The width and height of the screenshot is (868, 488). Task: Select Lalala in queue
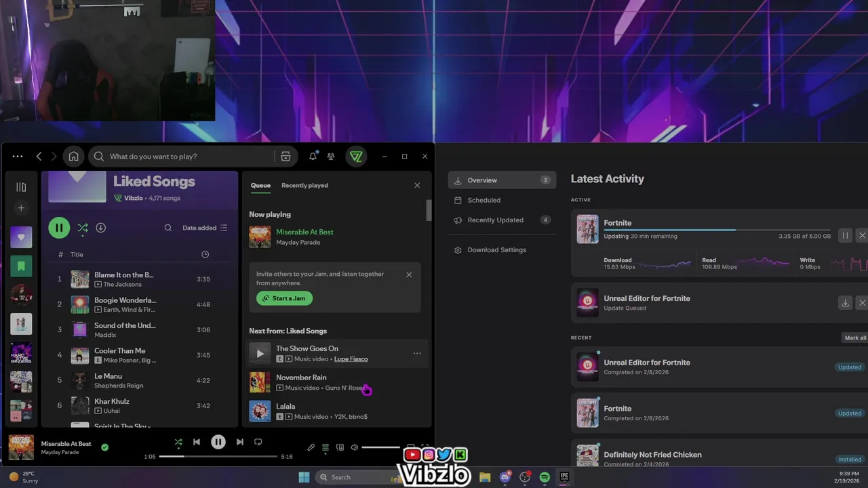(336, 411)
